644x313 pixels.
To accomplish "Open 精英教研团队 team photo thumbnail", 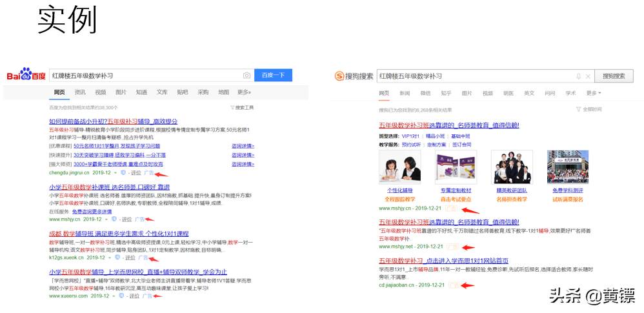I will tap(512, 167).
